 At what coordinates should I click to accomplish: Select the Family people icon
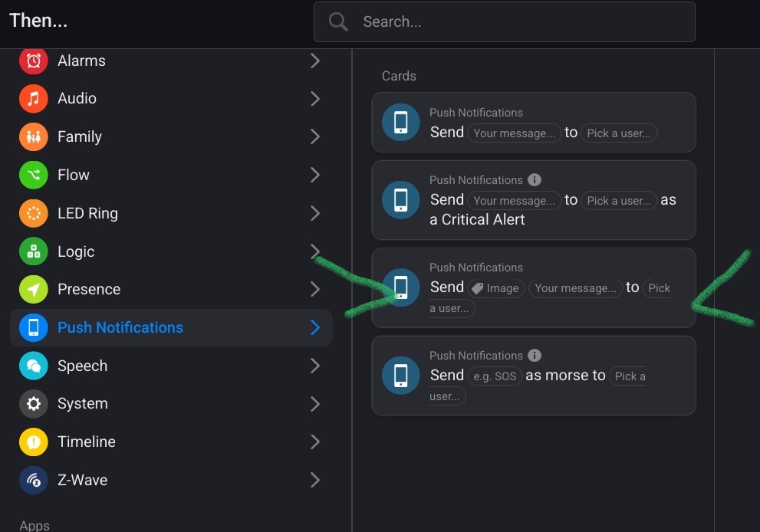pos(33,137)
